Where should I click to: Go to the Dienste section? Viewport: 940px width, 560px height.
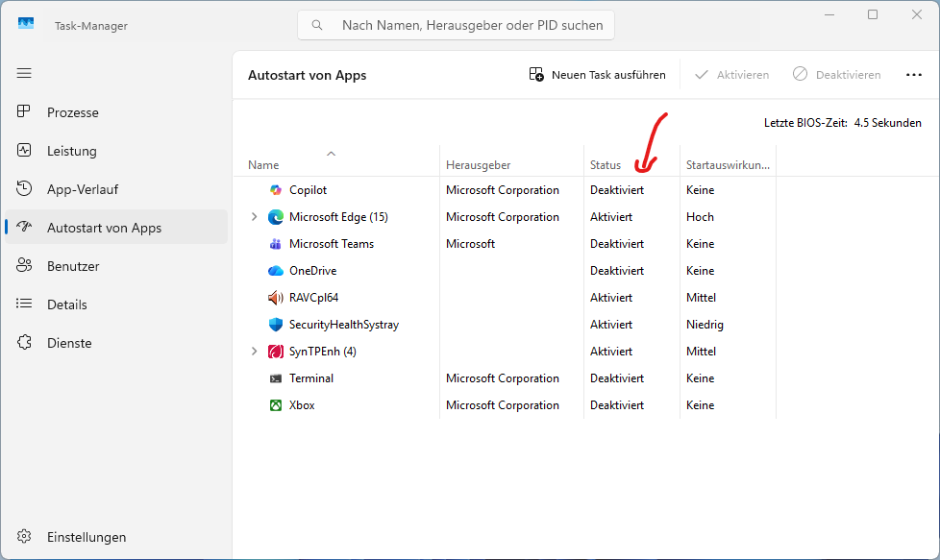pyautogui.click(x=69, y=343)
